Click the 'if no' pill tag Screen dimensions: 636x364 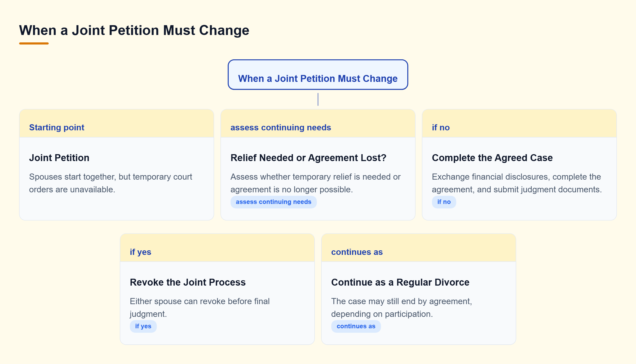444,202
